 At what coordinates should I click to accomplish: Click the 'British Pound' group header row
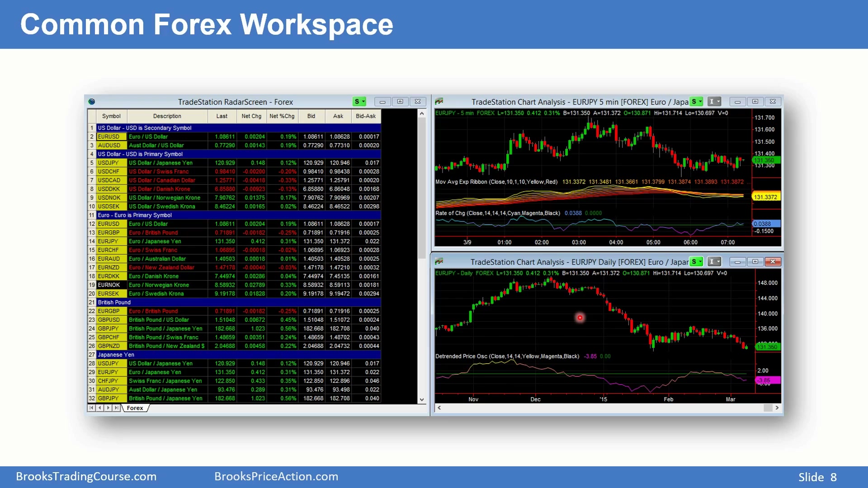point(239,302)
